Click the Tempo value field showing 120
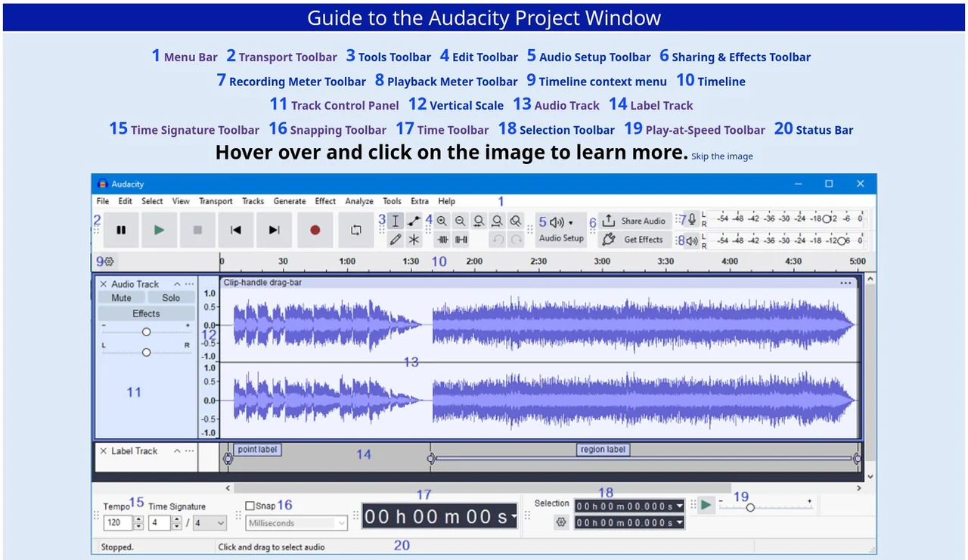Viewport: 968px width, 560px height. click(x=117, y=523)
